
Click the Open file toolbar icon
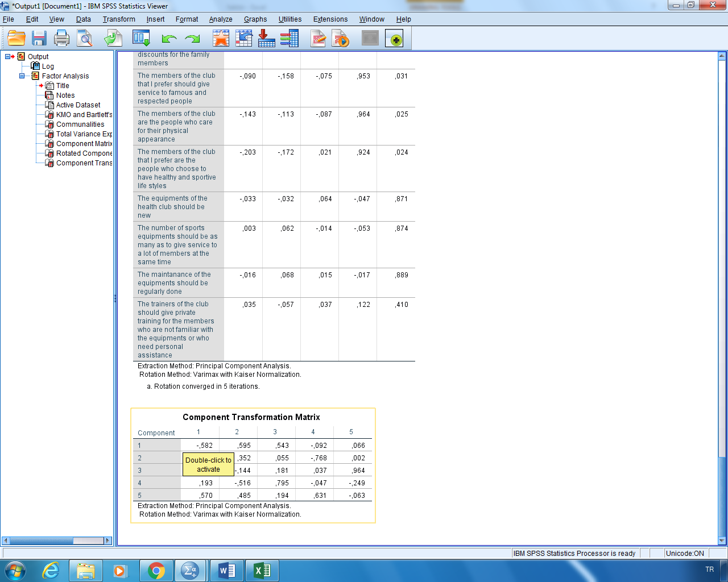coord(16,39)
